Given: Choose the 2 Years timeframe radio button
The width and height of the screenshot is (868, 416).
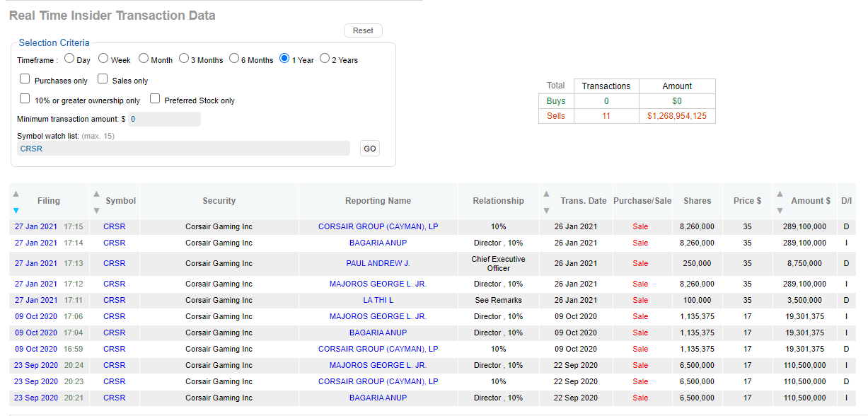Looking at the screenshot, I should tap(325, 59).
